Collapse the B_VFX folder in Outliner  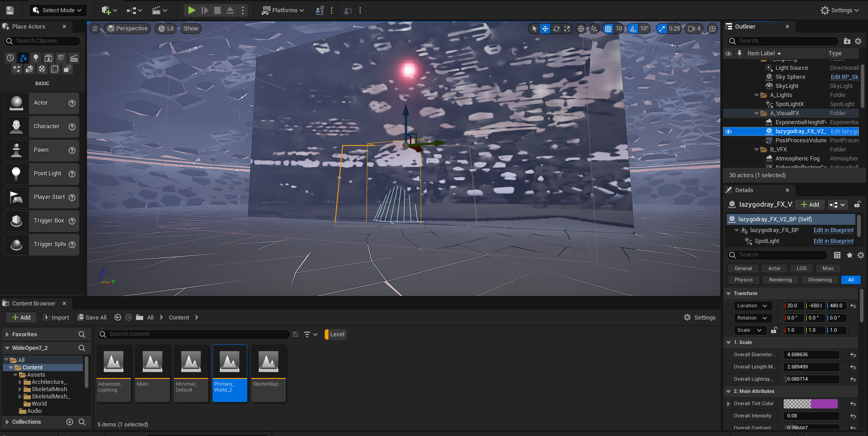click(757, 150)
